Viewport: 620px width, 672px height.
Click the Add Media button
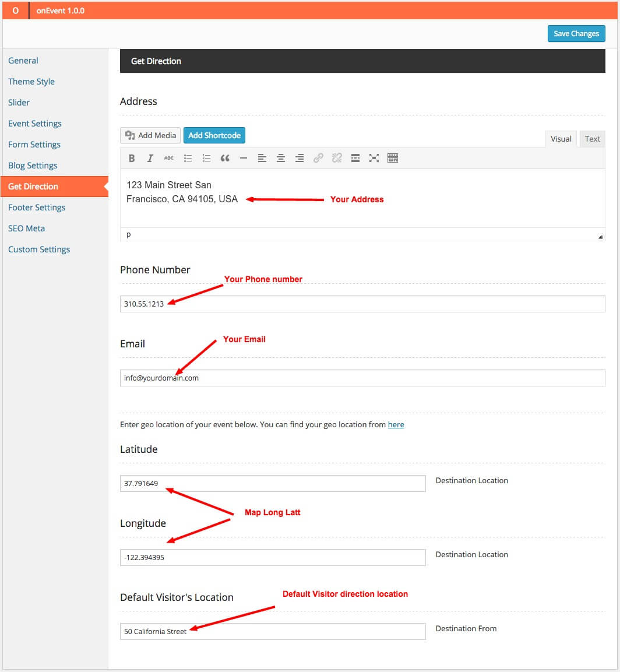150,135
